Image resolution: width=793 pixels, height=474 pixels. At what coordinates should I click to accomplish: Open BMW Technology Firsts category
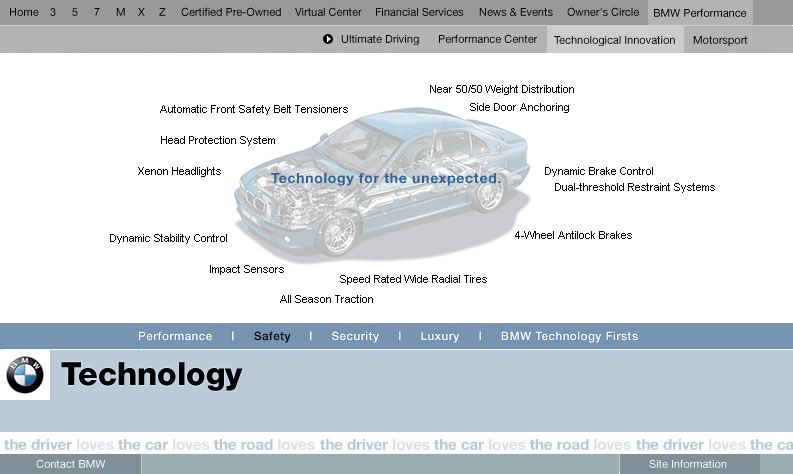tap(569, 336)
